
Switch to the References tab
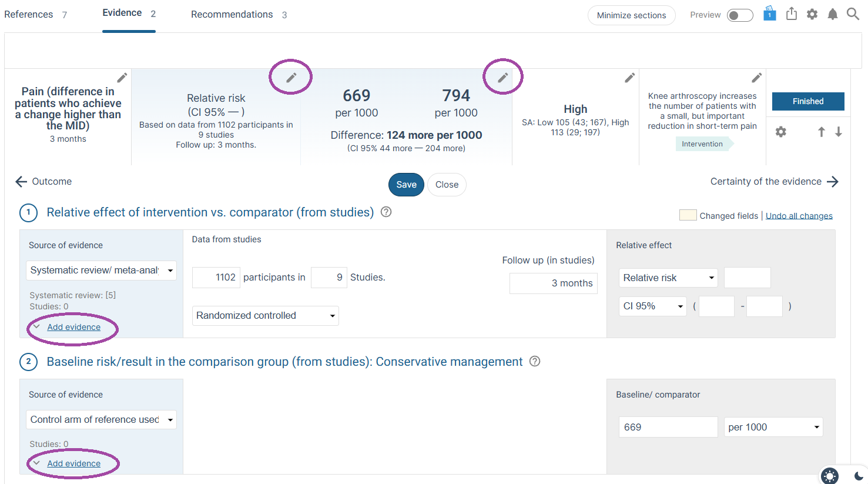tap(35, 15)
